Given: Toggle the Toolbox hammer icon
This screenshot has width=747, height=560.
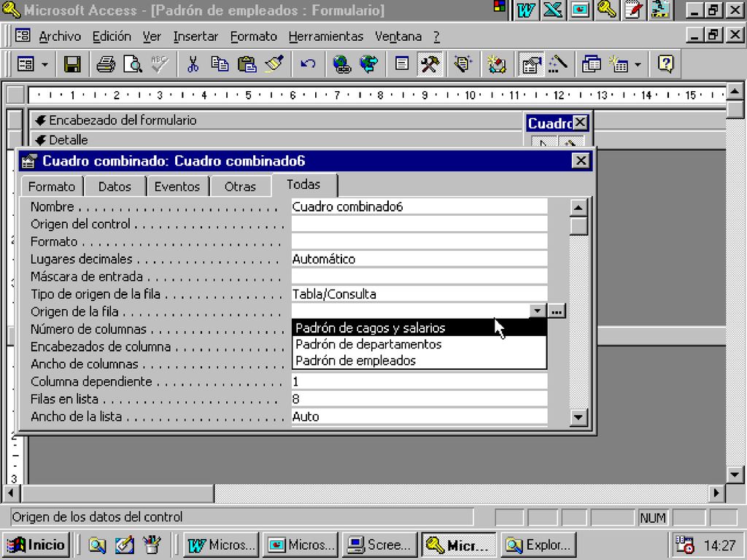Looking at the screenshot, I should click(430, 64).
